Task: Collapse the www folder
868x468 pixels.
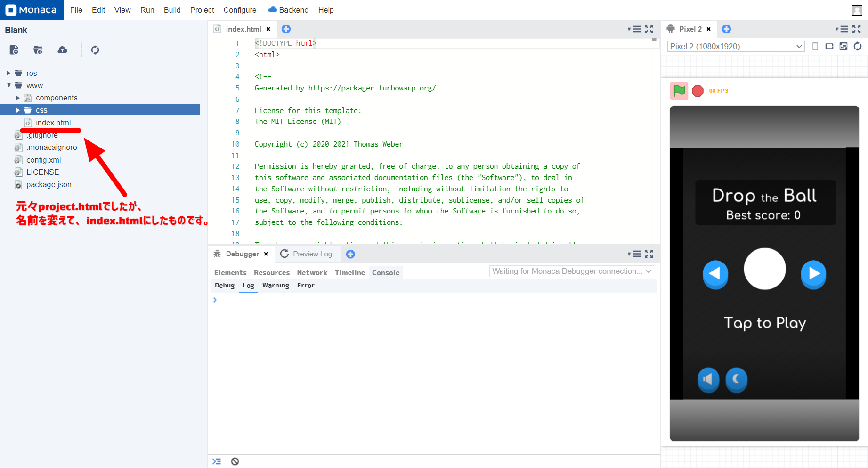Action: 8,85
